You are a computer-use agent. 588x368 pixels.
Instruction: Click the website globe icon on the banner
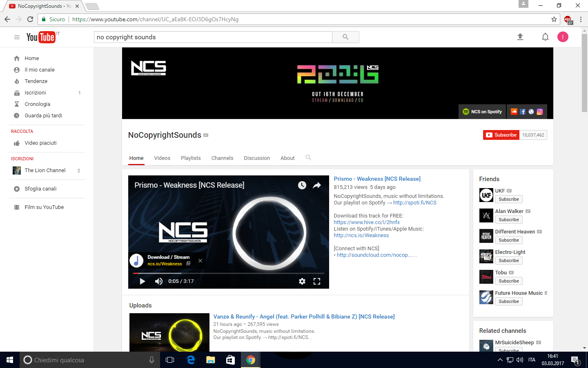(x=531, y=112)
